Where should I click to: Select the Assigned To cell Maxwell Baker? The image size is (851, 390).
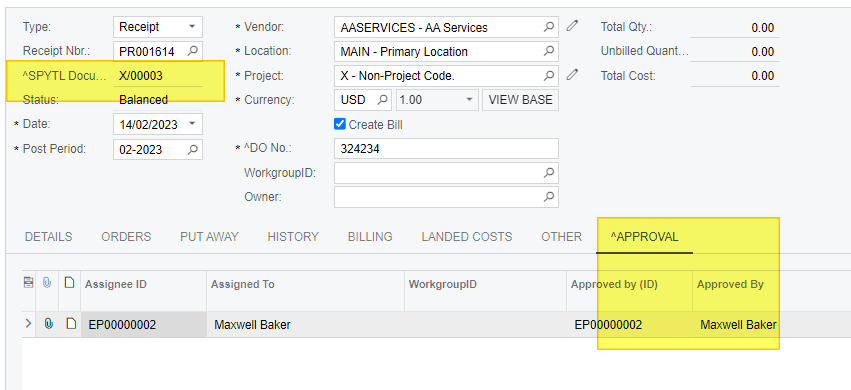click(x=306, y=324)
